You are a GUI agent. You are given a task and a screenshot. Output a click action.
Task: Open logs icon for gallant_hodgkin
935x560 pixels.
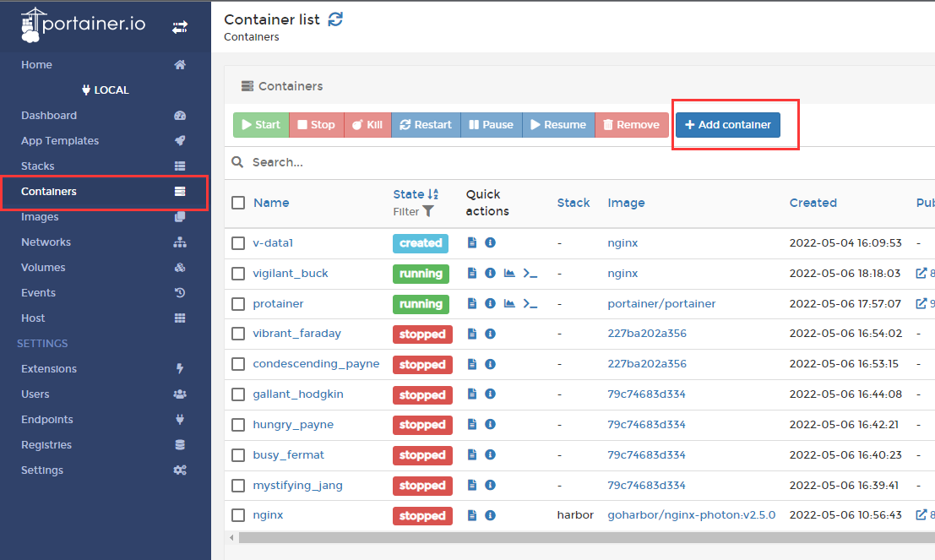coord(471,394)
